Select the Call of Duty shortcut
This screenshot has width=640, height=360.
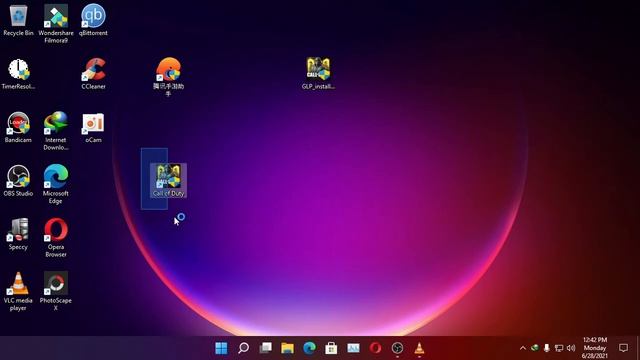[x=169, y=180]
